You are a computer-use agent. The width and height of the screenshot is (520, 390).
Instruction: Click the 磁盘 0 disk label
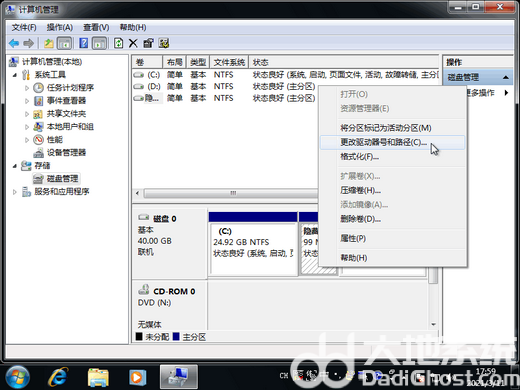click(x=165, y=219)
